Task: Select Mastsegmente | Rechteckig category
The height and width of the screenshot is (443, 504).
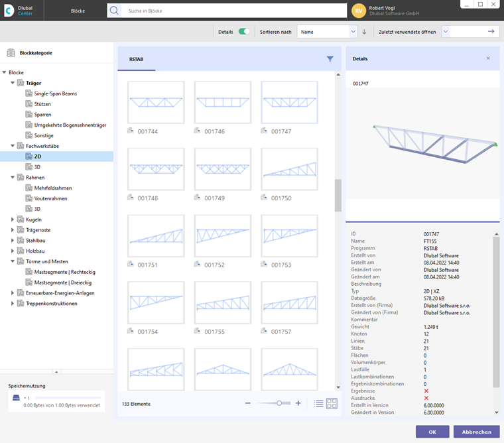Action: click(65, 272)
